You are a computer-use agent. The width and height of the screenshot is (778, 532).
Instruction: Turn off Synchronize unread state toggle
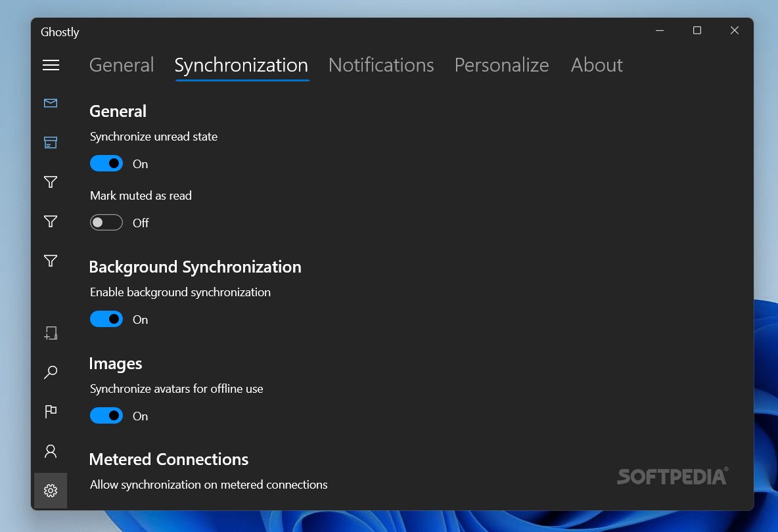coord(106,164)
